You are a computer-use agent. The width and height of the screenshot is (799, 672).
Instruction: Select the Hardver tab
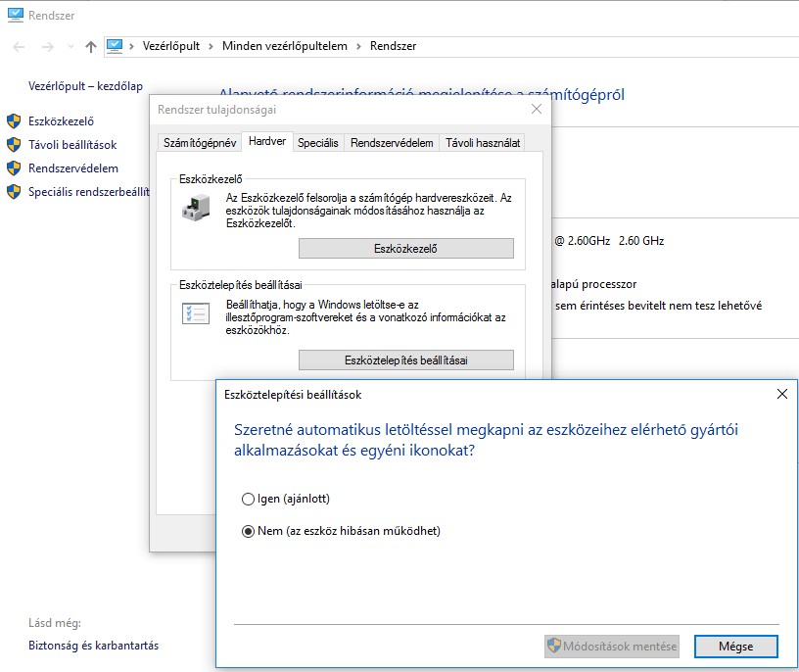point(267,141)
